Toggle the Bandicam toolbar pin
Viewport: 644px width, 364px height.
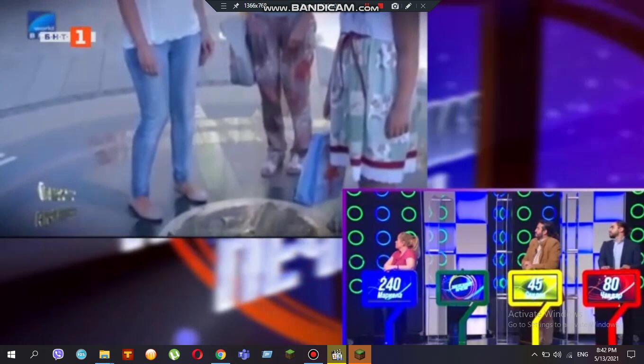click(x=236, y=6)
